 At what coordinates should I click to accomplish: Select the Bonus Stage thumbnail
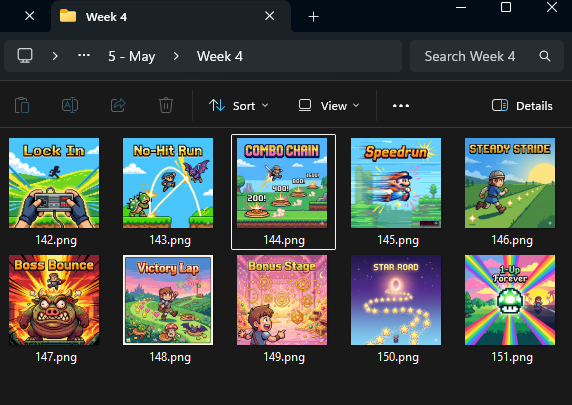[282, 300]
